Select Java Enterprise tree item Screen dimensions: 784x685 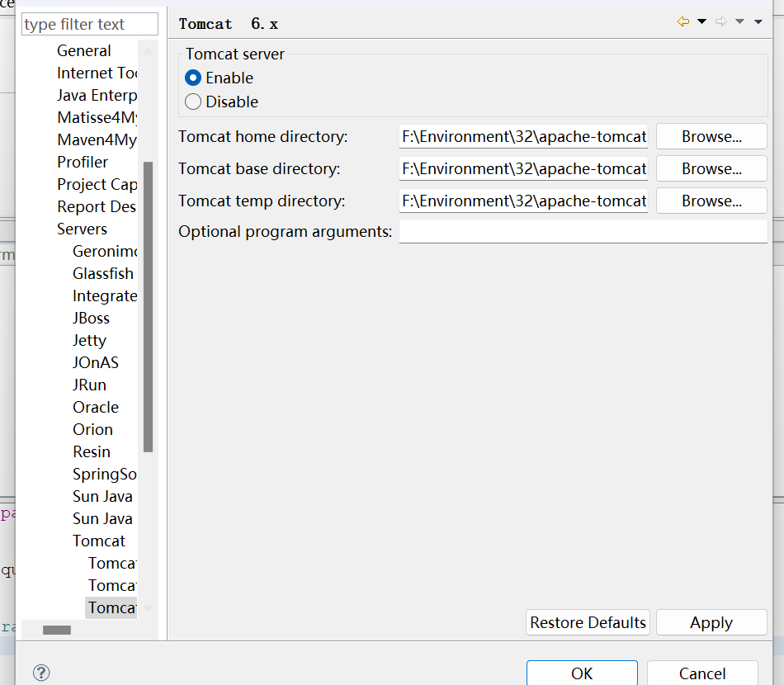[97, 95]
